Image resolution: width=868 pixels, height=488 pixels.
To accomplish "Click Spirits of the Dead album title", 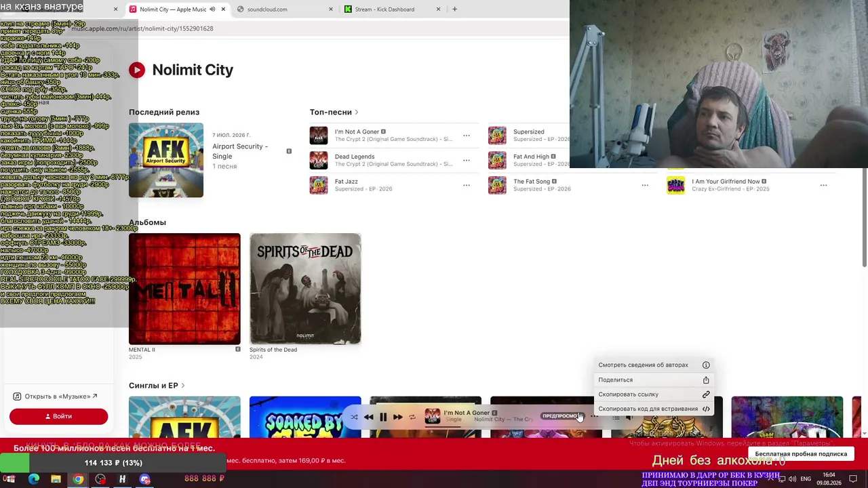I will click(273, 350).
